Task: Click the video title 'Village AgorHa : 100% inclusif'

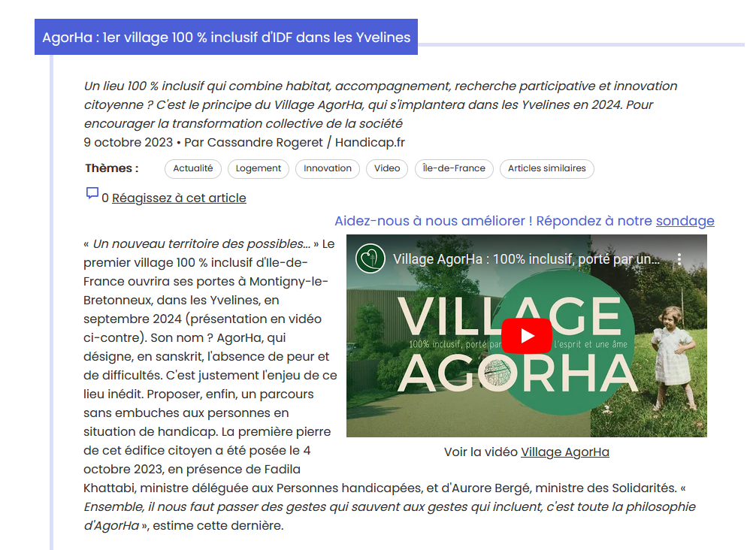Action: point(526,260)
